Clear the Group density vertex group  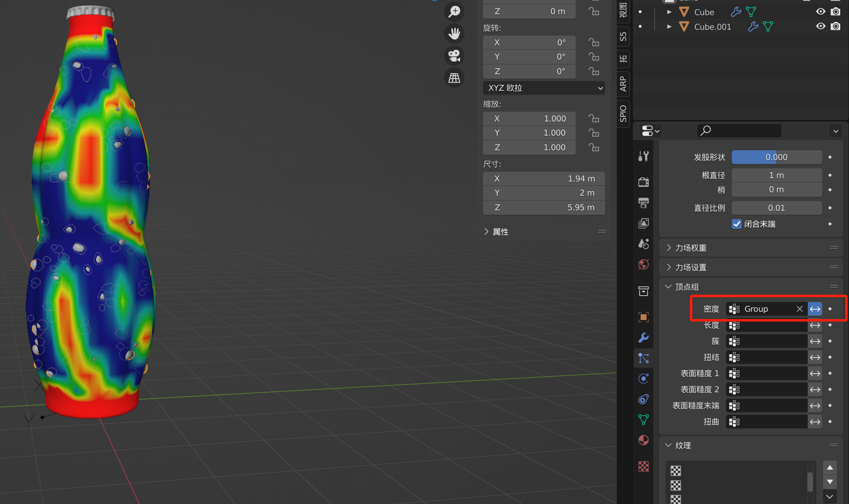point(799,309)
